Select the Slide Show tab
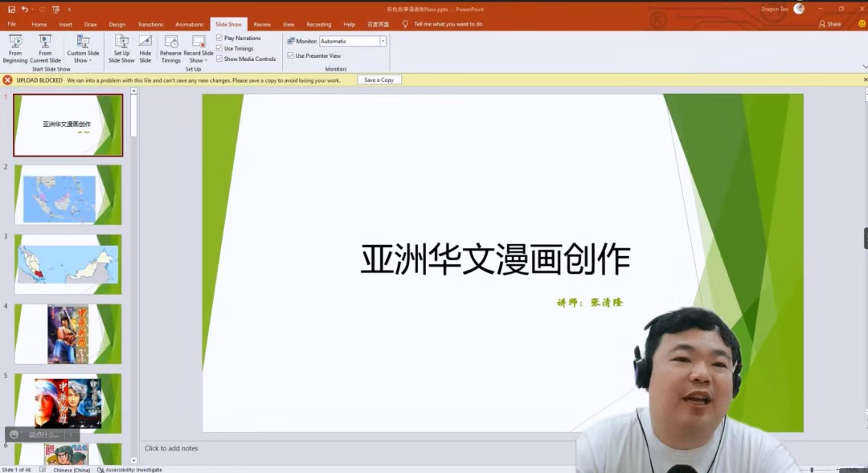Viewport: 868px width, 473px height. click(228, 24)
